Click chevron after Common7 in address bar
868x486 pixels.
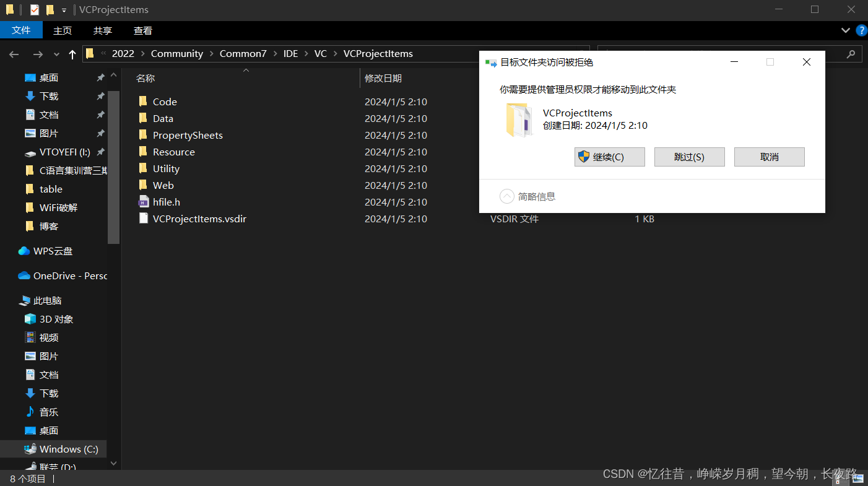click(275, 54)
